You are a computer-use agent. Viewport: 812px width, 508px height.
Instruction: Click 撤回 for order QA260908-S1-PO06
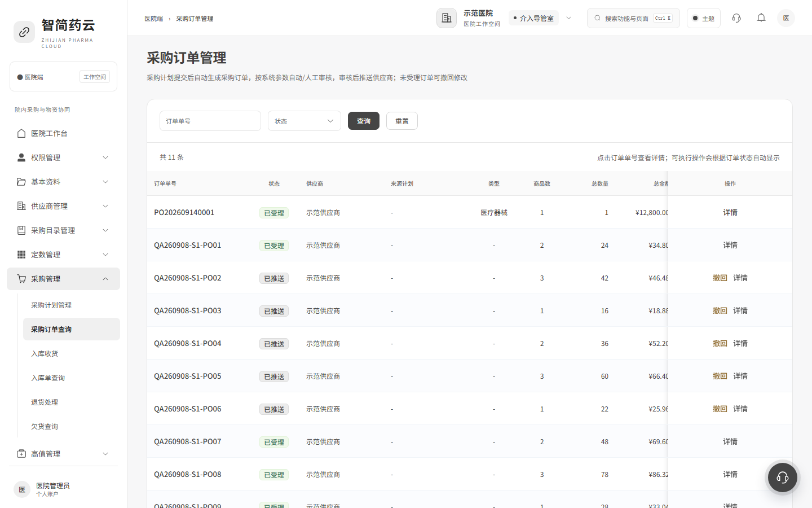point(720,409)
